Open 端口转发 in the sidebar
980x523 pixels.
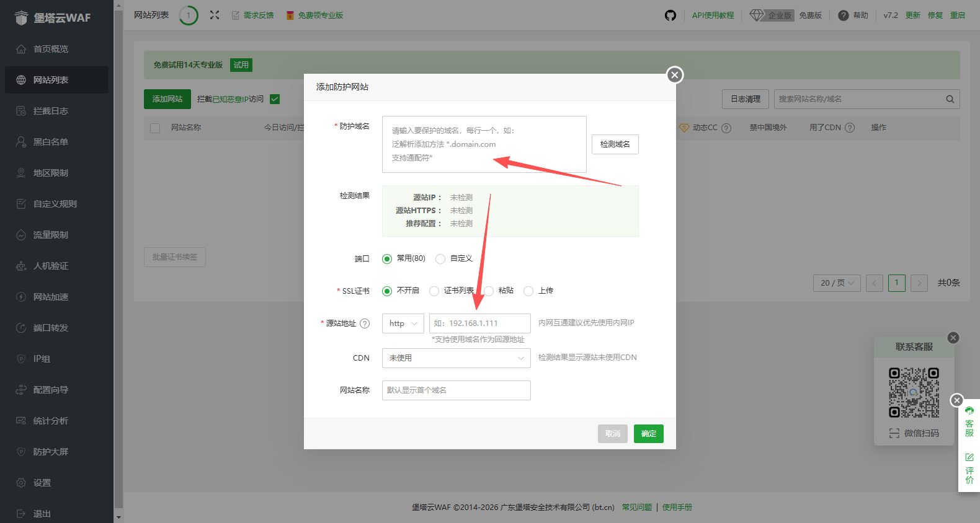tap(56, 328)
